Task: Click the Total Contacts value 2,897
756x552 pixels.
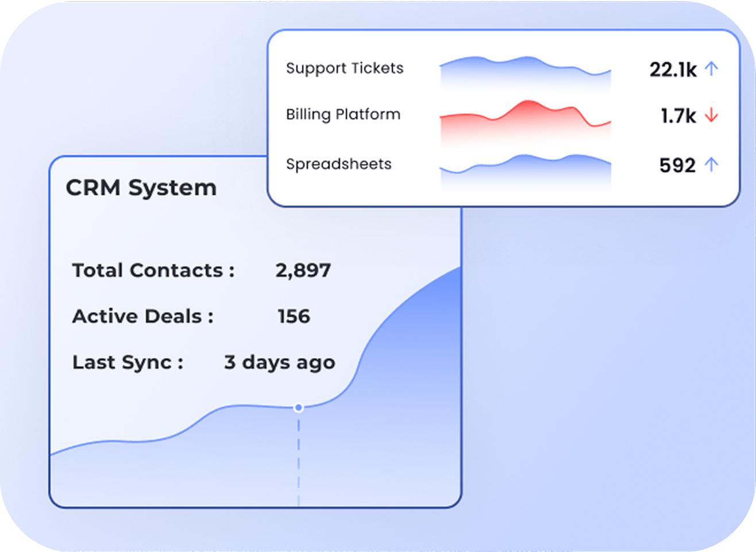Action: pyautogui.click(x=303, y=271)
